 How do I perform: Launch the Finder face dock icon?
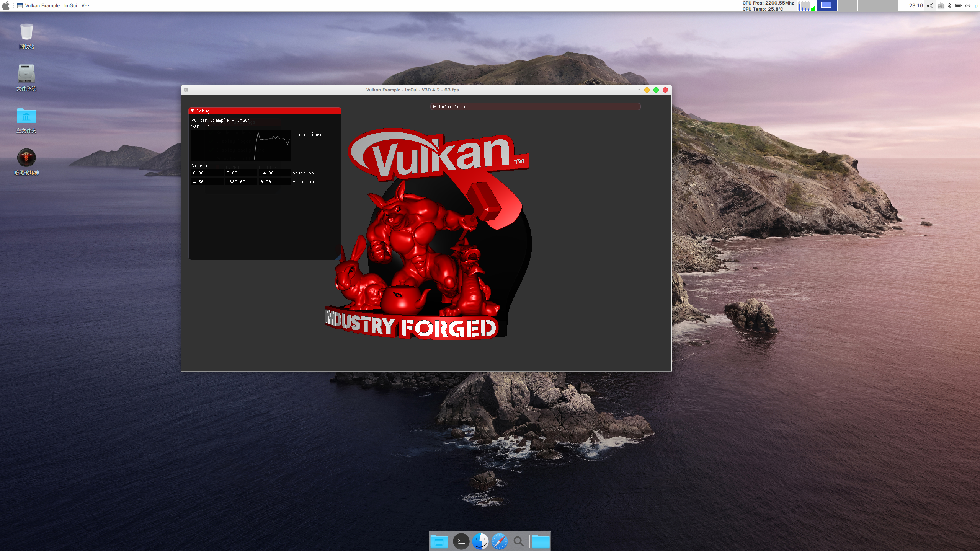click(x=480, y=541)
